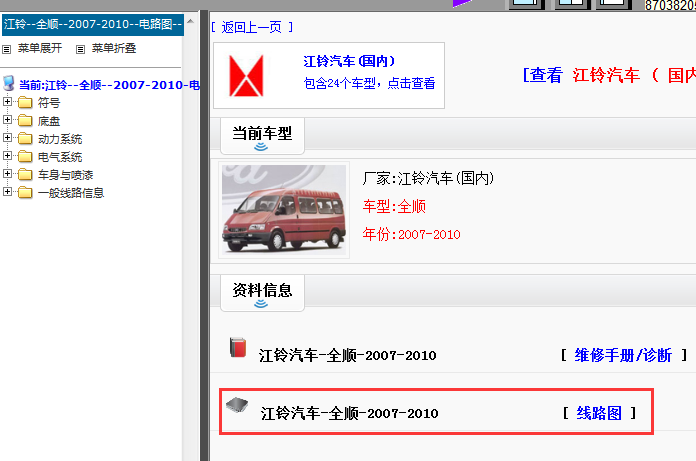Switch to the 资料信息 tab

pos(262,293)
